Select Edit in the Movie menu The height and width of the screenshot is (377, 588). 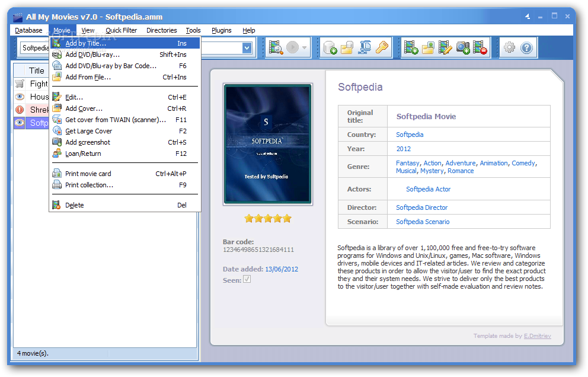pos(125,97)
